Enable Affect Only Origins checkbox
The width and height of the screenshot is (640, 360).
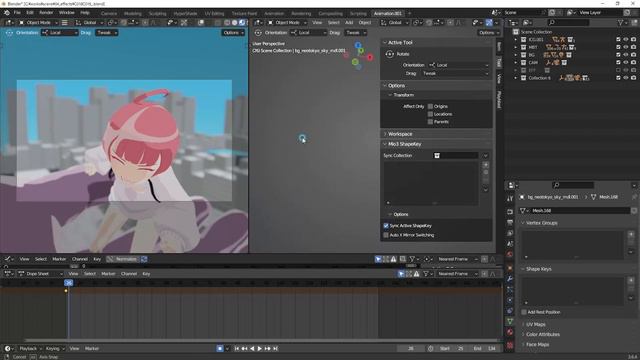(430, 106)
